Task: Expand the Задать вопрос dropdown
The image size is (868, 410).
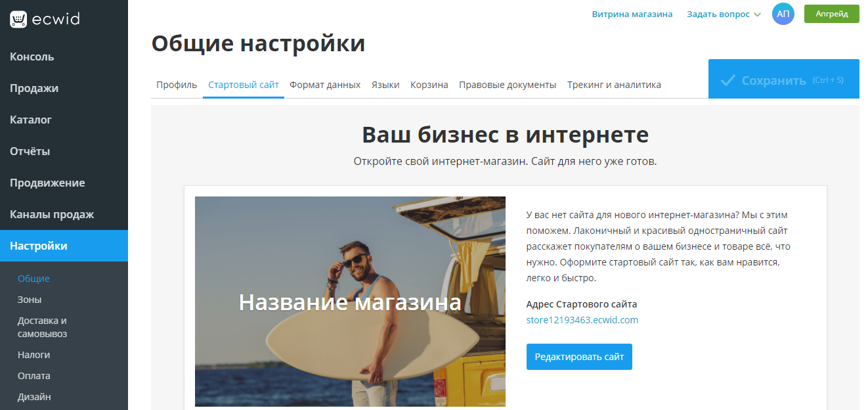Action: click(x=718, y=14)
